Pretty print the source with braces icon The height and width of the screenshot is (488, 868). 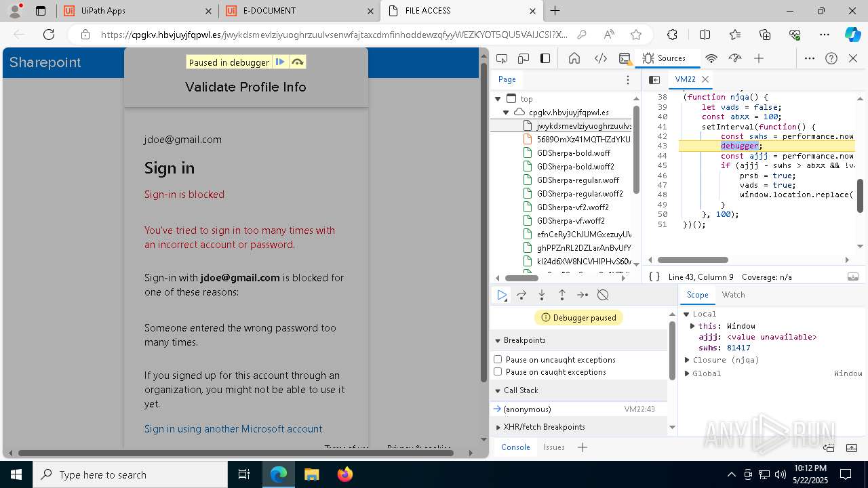(x=654, y=277)
